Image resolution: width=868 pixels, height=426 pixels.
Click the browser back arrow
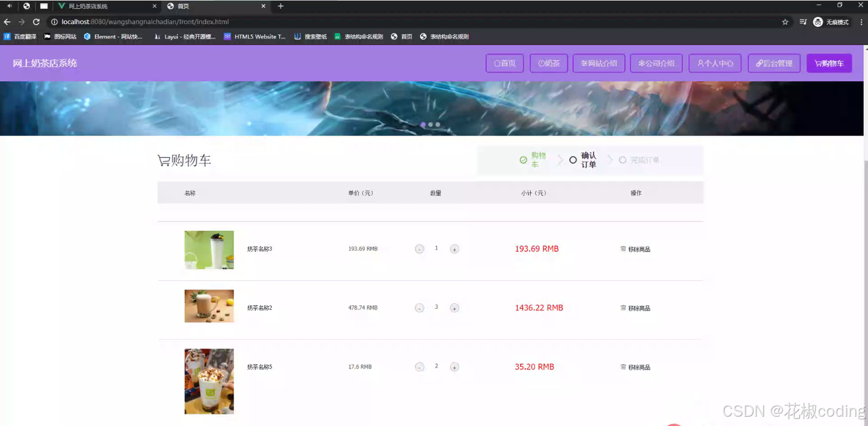pos(7,22)
